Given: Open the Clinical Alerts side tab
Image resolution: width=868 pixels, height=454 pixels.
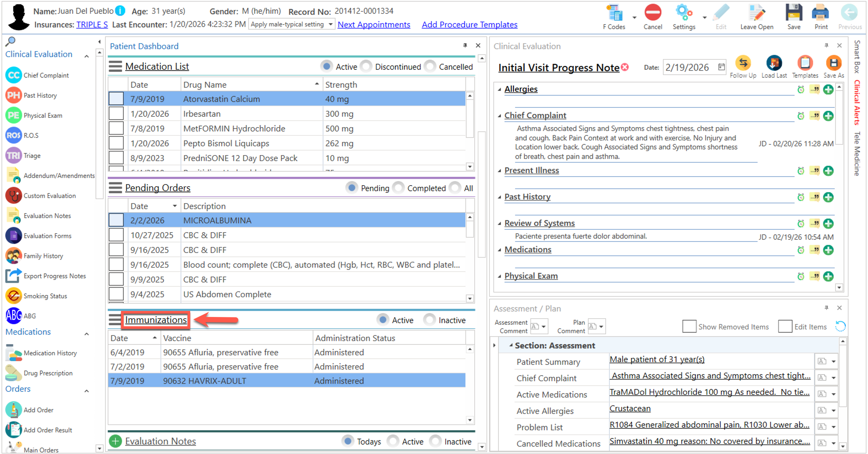Looking at the screenshot, I should click(857, 102).
